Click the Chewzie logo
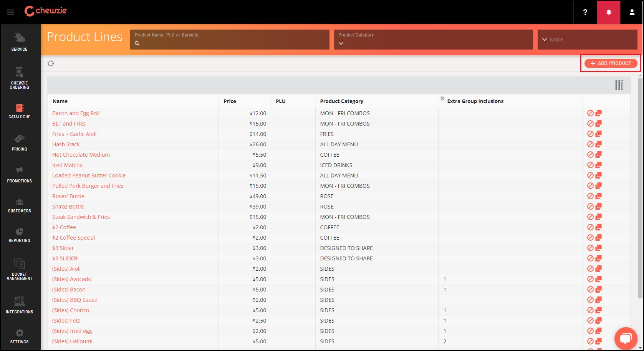The height and width of the screenshot is (351, 644). (45, 11)
